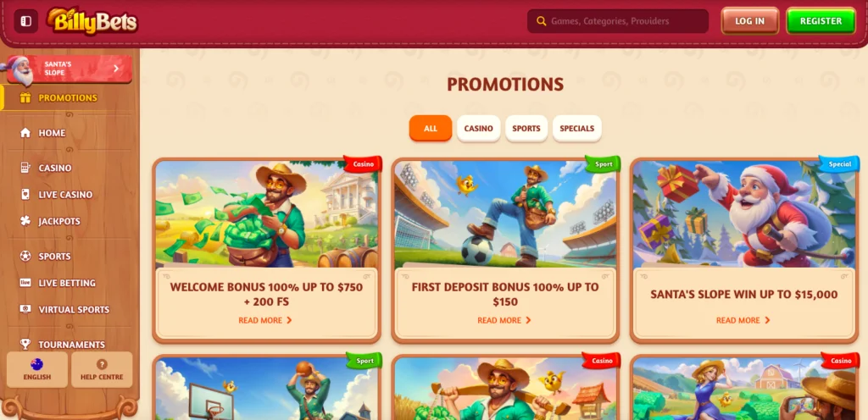Open Santa's Slope promotion image

point(743,214)
